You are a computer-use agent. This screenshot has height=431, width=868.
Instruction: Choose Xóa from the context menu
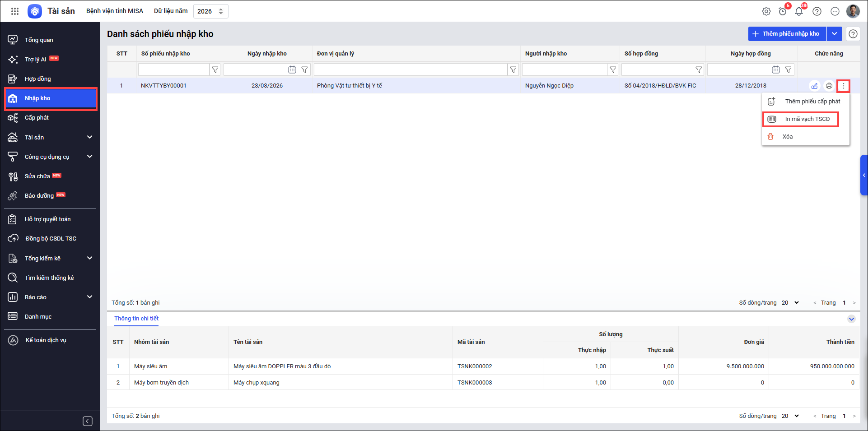[787, 137]
